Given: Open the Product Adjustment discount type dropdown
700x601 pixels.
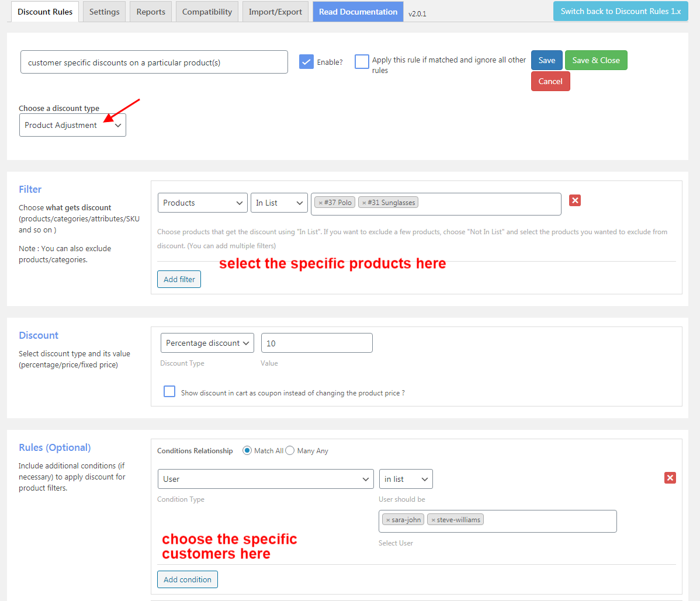Looking at the screenshot, I should pos(72,124).
